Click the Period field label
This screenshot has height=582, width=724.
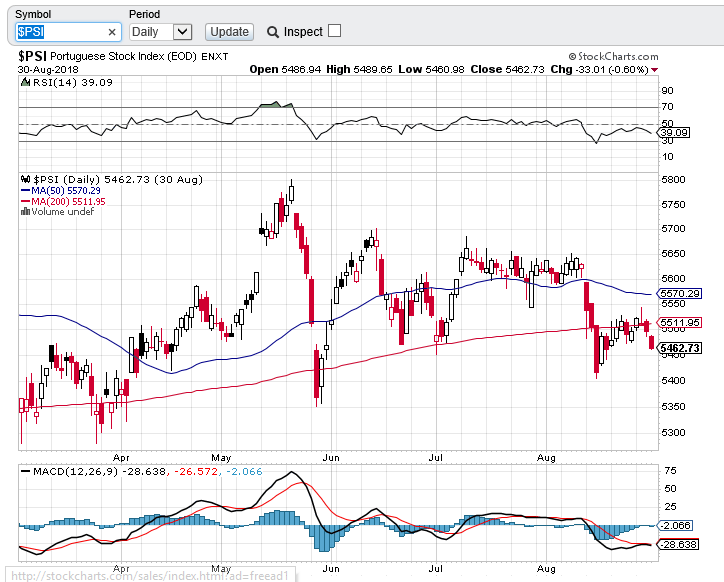[145, 14]
